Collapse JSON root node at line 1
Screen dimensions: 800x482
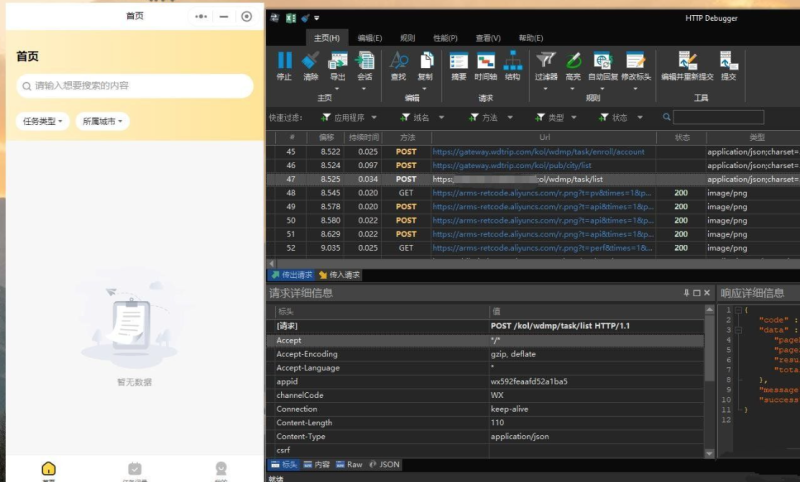[738, 310]
